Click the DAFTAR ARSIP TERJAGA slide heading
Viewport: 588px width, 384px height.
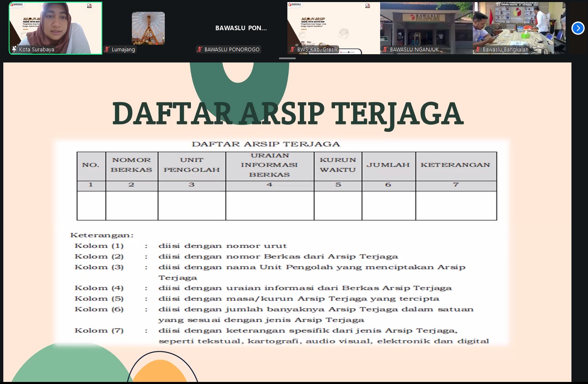tap(287, 113)
